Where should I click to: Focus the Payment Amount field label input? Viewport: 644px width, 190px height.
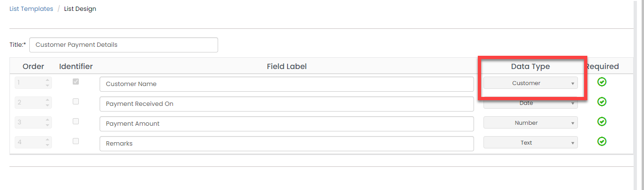pyautogui.click(x=287, y=124)
